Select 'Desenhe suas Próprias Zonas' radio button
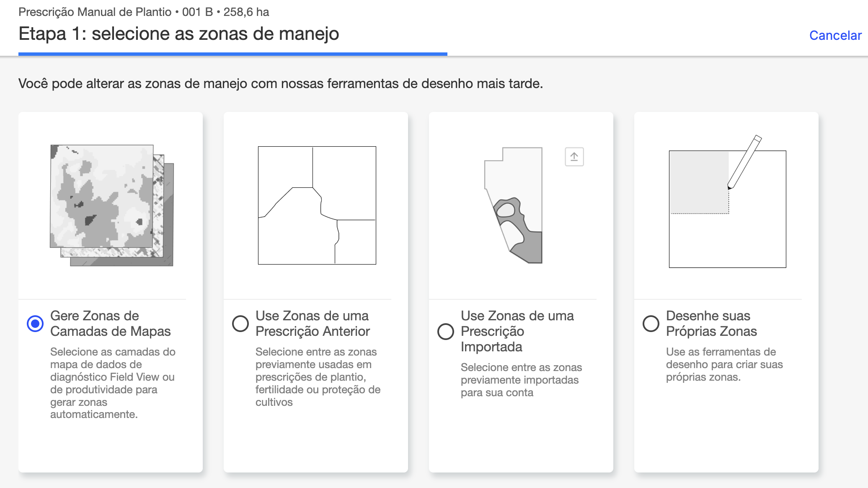 pyautogui.click(x=651, y=324)
